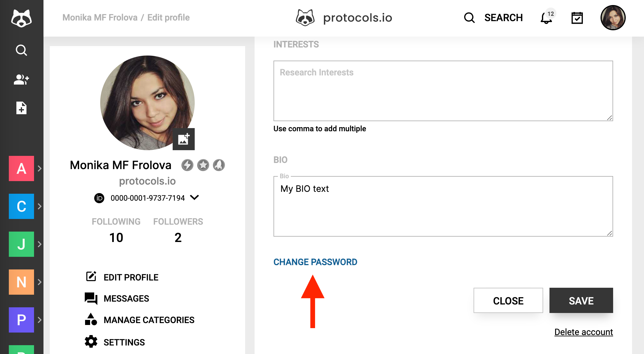Image resolution: width=644 pixels, height=354 pixels.
Task: Expand the ORCID 0000-0001-9737-7194 dropdown
Action: (195, 198)
